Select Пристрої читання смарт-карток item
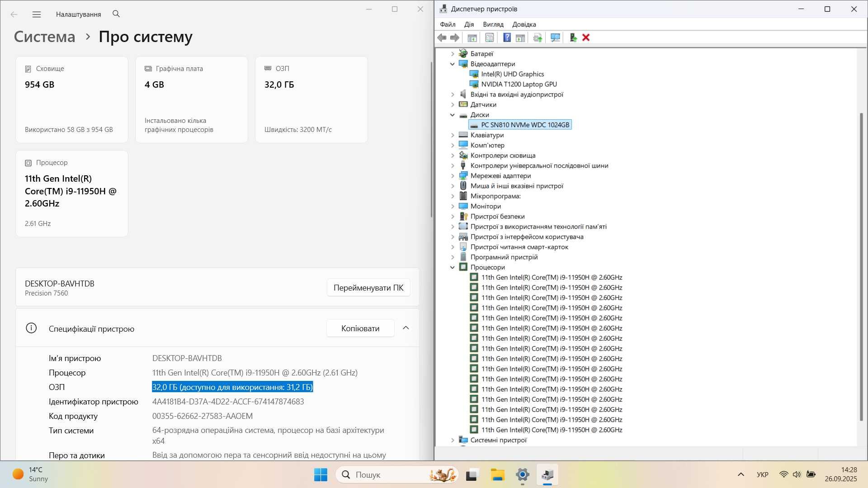This screenshot has width=868, height=488. tap(519, 247)
